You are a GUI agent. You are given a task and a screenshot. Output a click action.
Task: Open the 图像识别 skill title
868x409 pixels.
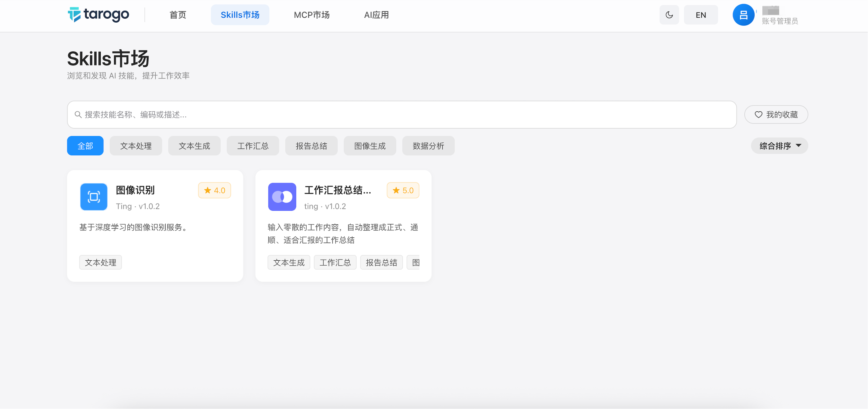135,190
